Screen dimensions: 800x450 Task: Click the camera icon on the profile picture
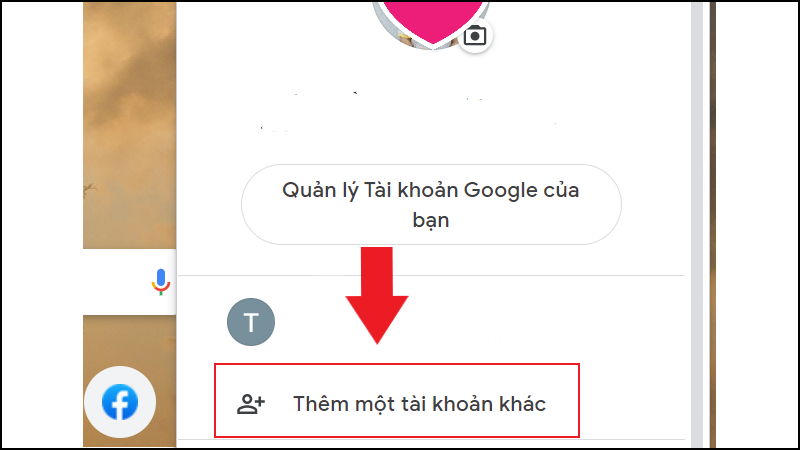[x=474, y=36]
